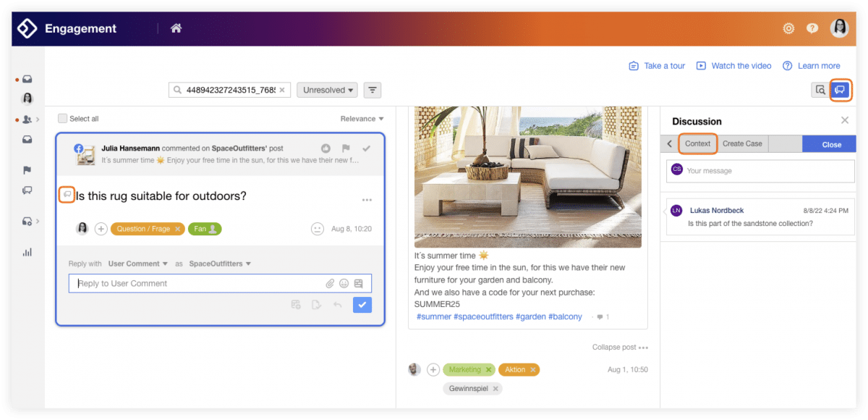Attach a file using the paperclip icon
This screenshot has height=420, width=868.
[331, 283]
